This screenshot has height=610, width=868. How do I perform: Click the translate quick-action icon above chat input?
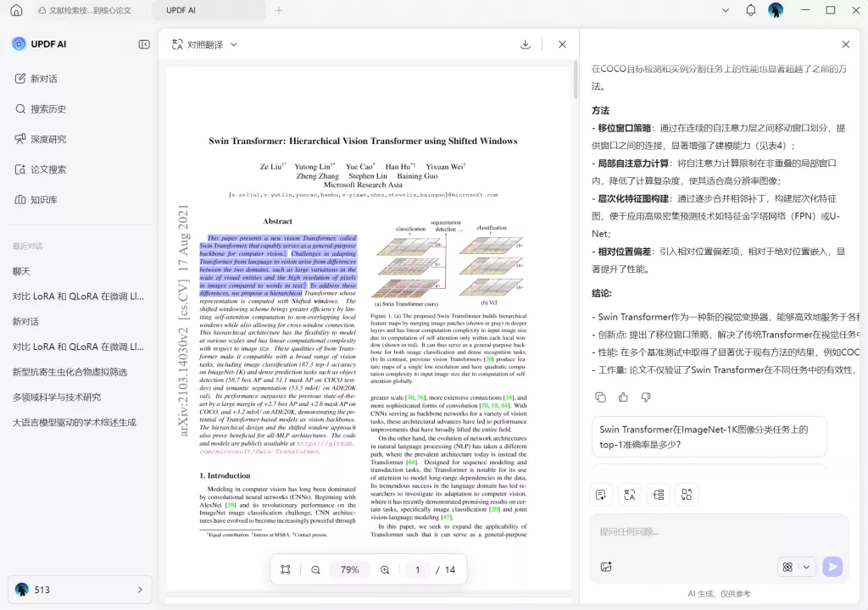(629, 495)
